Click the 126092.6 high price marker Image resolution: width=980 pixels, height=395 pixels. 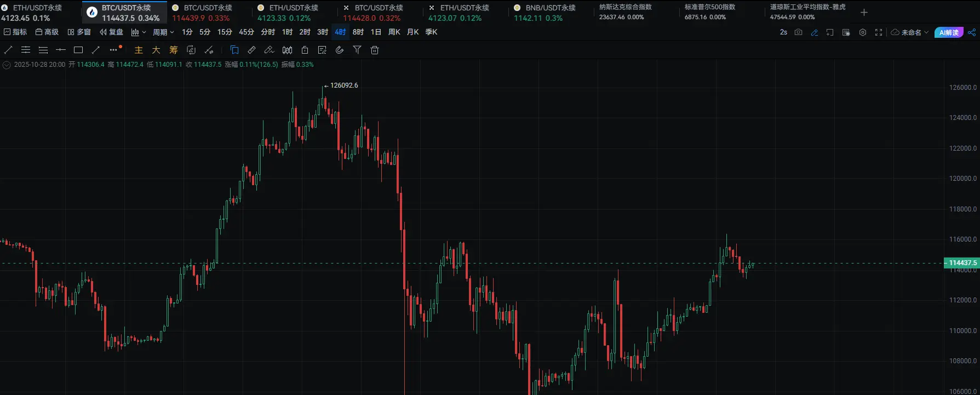344,85
